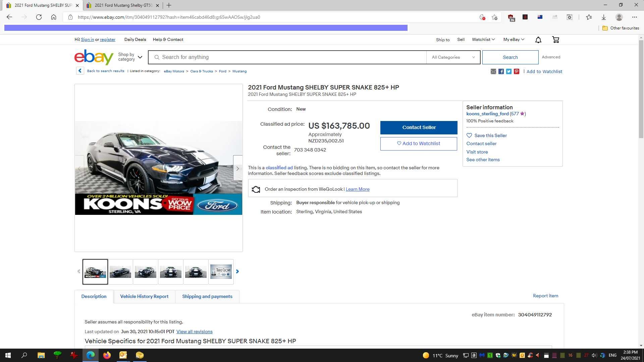Open All Categories dropdown

(453, 57)
